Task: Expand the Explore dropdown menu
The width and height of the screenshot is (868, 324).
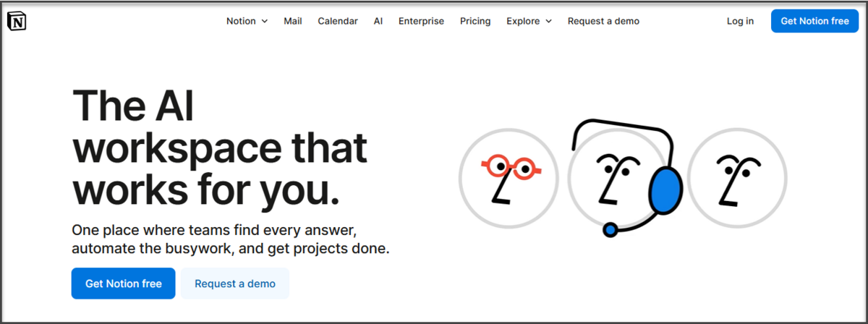Action: point(529,21)
